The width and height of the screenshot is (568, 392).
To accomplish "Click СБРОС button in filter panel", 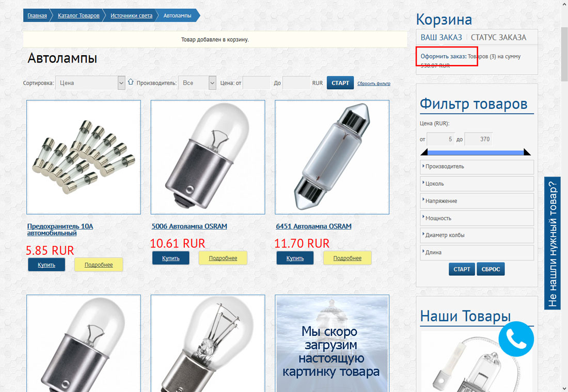I will 491,269.
